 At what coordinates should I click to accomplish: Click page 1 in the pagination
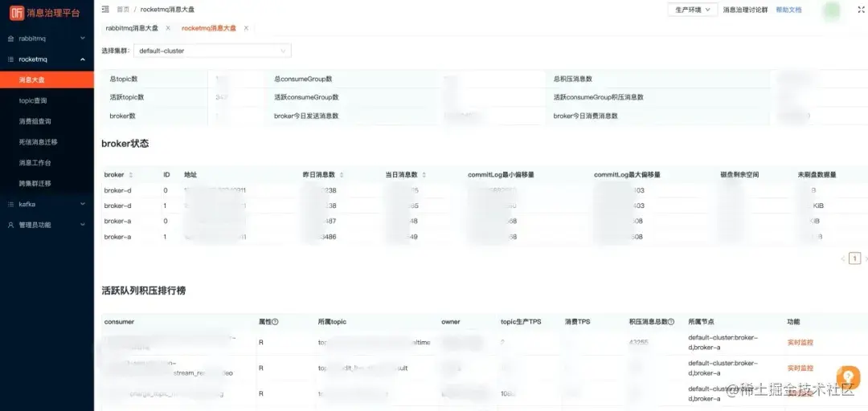[855, 258]
